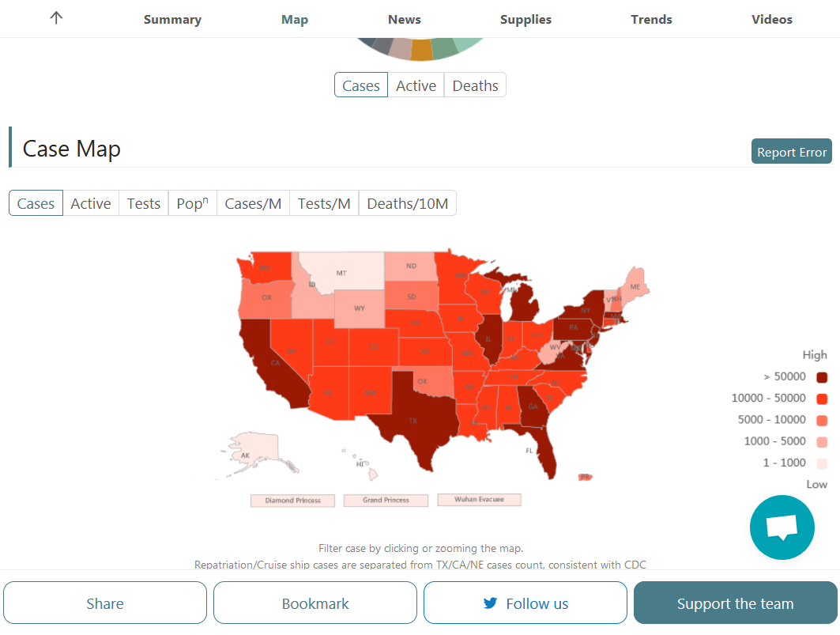This screenshot has height=635, width=840.
Task: Switch map view to Deaths/10M
Action: click(407, 203)
